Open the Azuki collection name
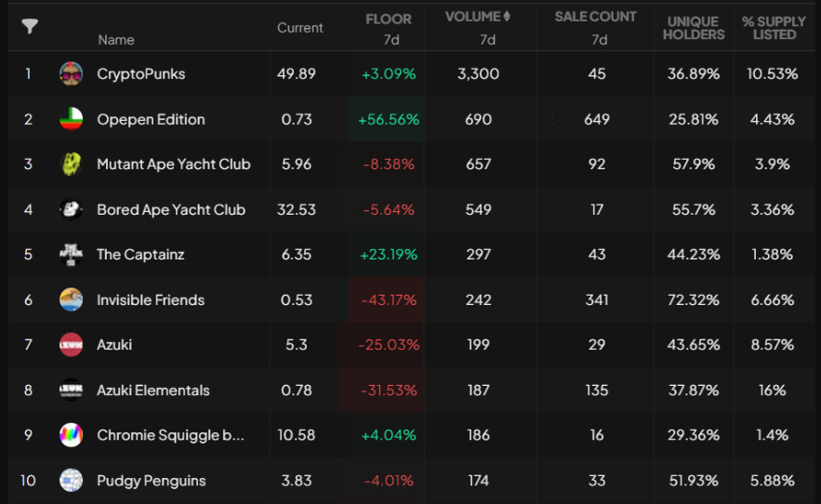The width and height of the screenshot is (821, 504). tap(114, 345)
